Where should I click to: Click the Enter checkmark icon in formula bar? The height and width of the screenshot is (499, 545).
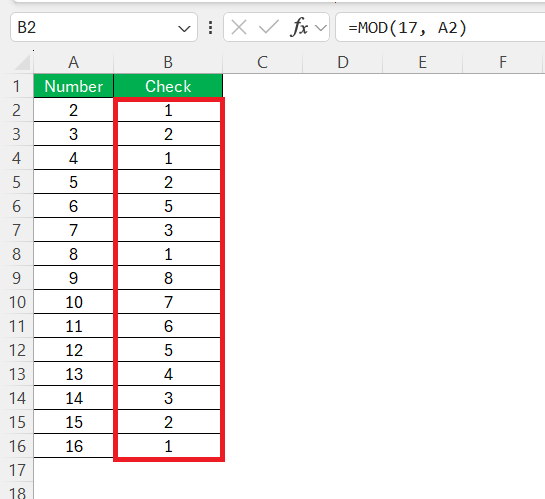coord(269,27)
